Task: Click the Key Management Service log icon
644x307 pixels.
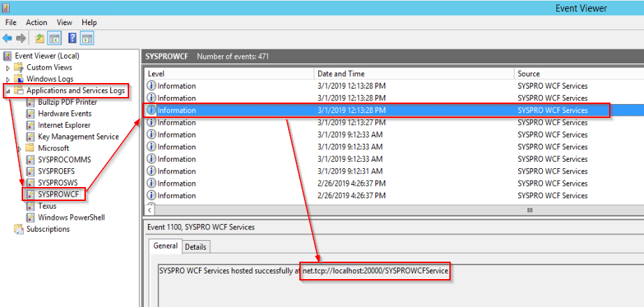Action: click(31, 137)
